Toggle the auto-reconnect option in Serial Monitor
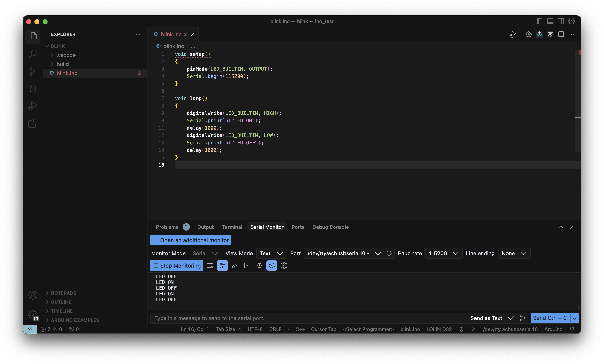 (272, 266)
